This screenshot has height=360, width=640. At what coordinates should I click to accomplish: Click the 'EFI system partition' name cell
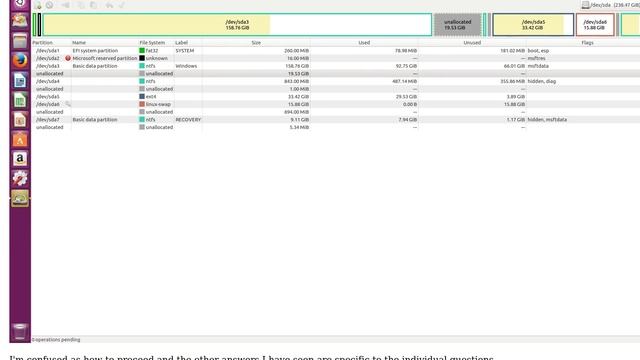(x=95, y=51)
